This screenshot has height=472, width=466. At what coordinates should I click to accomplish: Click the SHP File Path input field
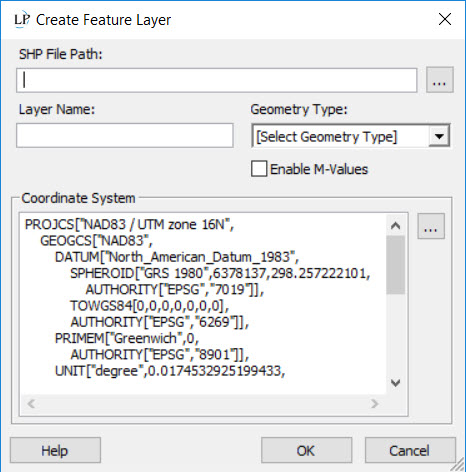pyautogui.click(x=217, y=80)
